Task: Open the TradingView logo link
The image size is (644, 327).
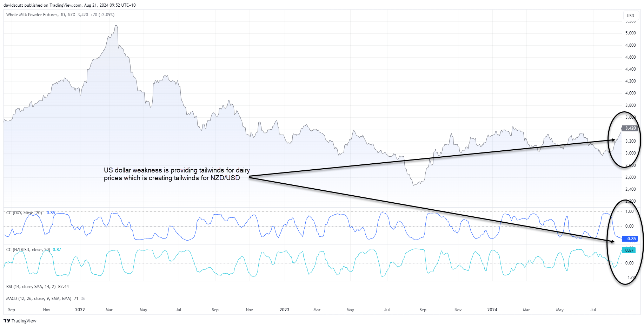Action: click(20, 321)
